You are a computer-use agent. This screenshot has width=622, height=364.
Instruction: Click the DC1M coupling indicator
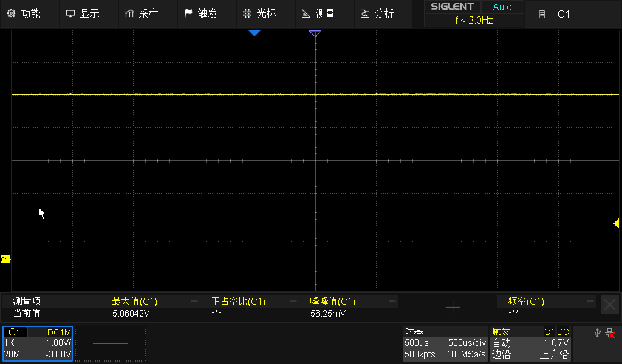tap(59, 332)
